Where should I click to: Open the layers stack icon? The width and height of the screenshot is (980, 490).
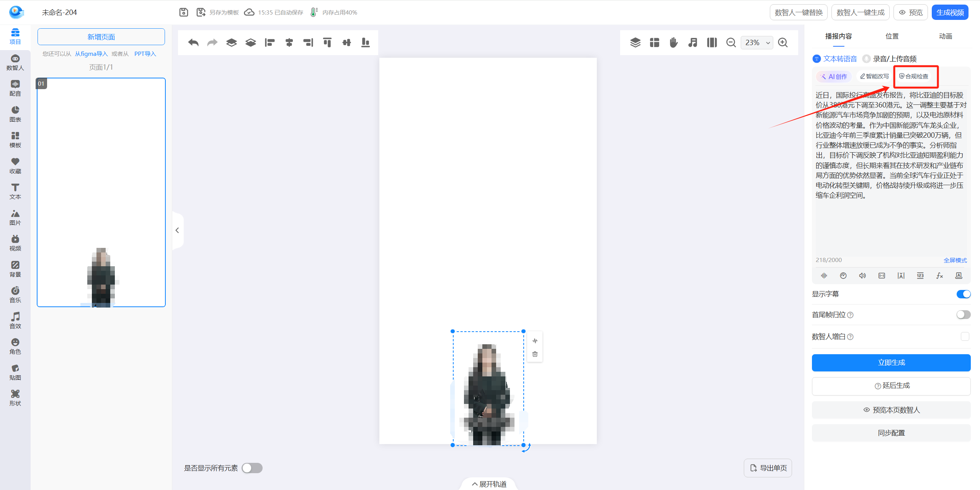click(635, 42)
